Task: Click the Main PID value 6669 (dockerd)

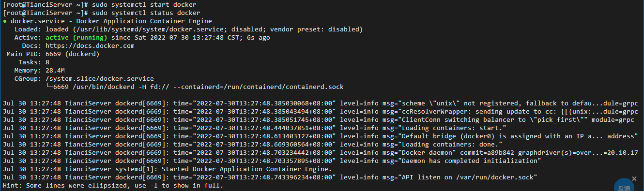Action: coord(72,54)
